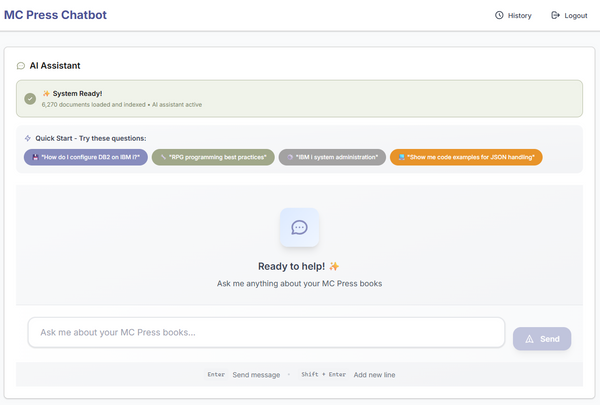The image size is (600, 405).
Task: Click the AI Assistant speech bubble icon
Action: [x=21, y=66]
